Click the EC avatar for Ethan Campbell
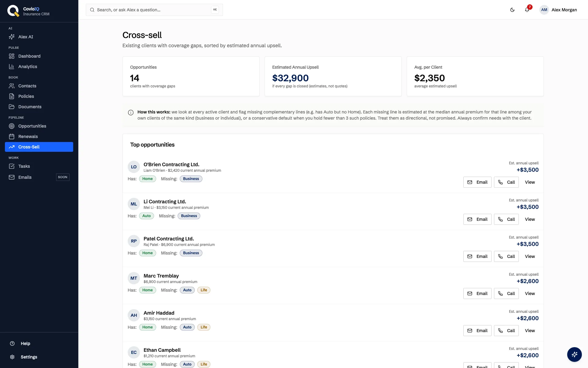 click(134, 352)
